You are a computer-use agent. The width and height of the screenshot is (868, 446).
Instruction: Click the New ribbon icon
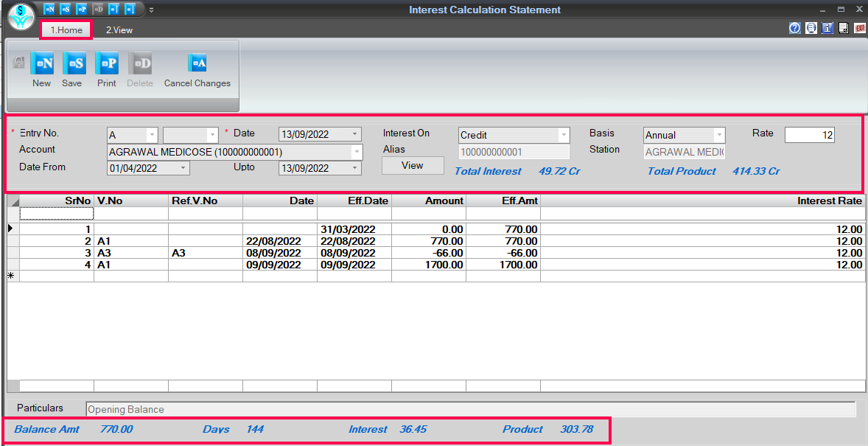point(42,64)
